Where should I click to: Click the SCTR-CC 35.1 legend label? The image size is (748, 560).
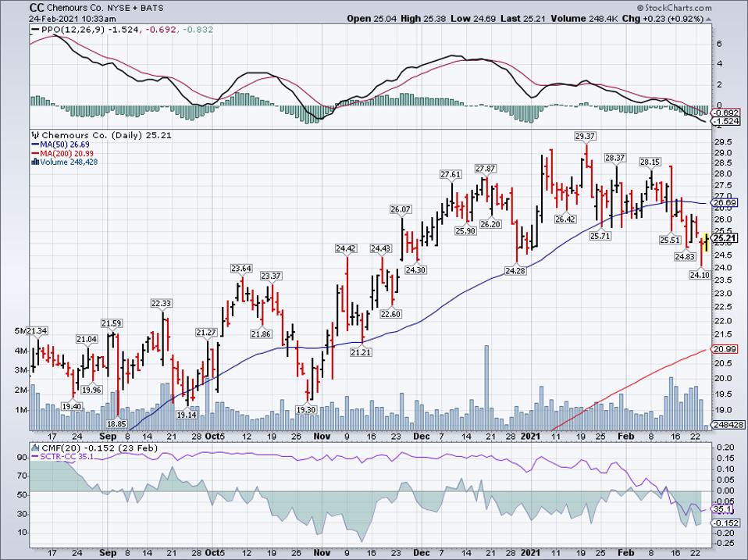tap(67, 457)
